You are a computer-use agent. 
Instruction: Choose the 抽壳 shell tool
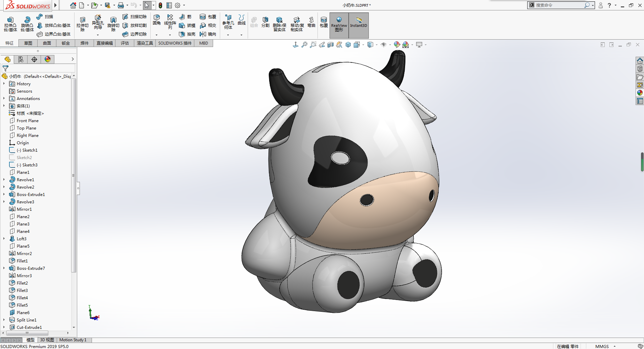[187, 34]
